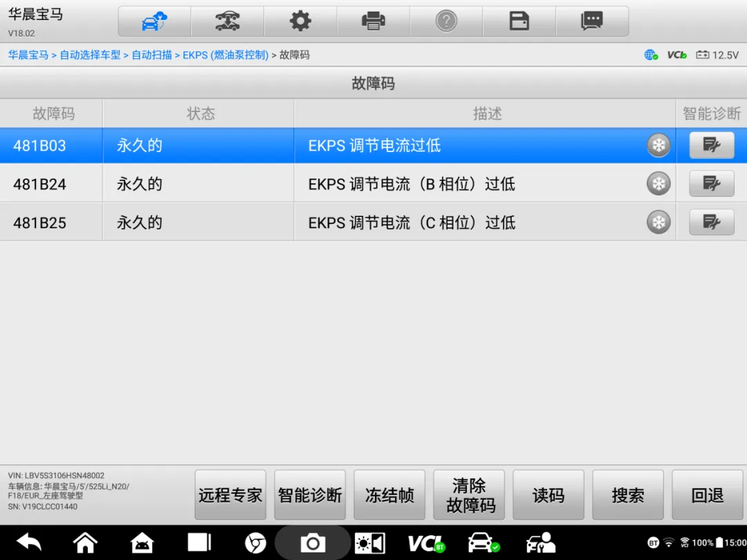Click the freeze frame snowflake for code 481B03
The height and width of the screenshot is (560, 747).
[x=658, y=146]
